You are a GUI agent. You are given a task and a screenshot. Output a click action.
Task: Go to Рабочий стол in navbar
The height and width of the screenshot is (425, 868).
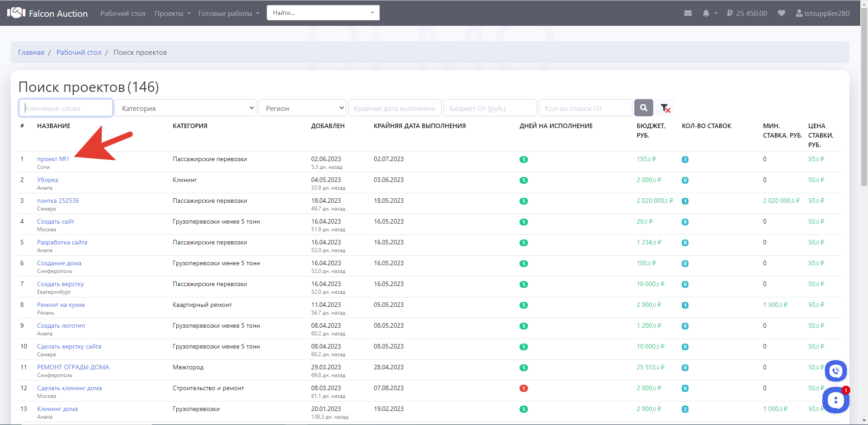(123, 14)
